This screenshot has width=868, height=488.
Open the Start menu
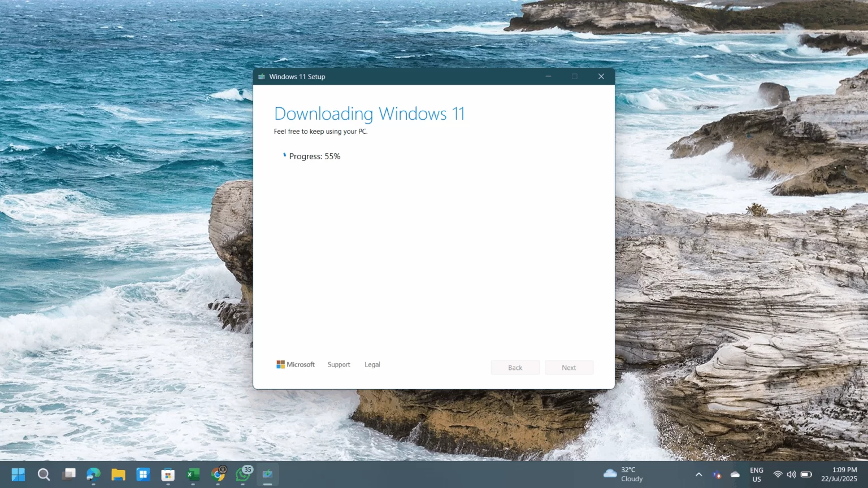tap(18, 474)
